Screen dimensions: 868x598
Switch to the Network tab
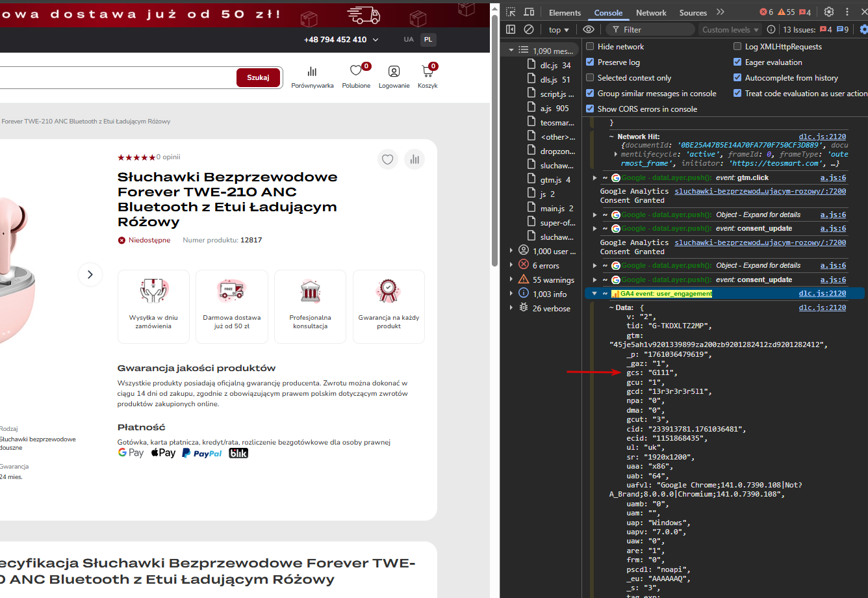point(651,12)
